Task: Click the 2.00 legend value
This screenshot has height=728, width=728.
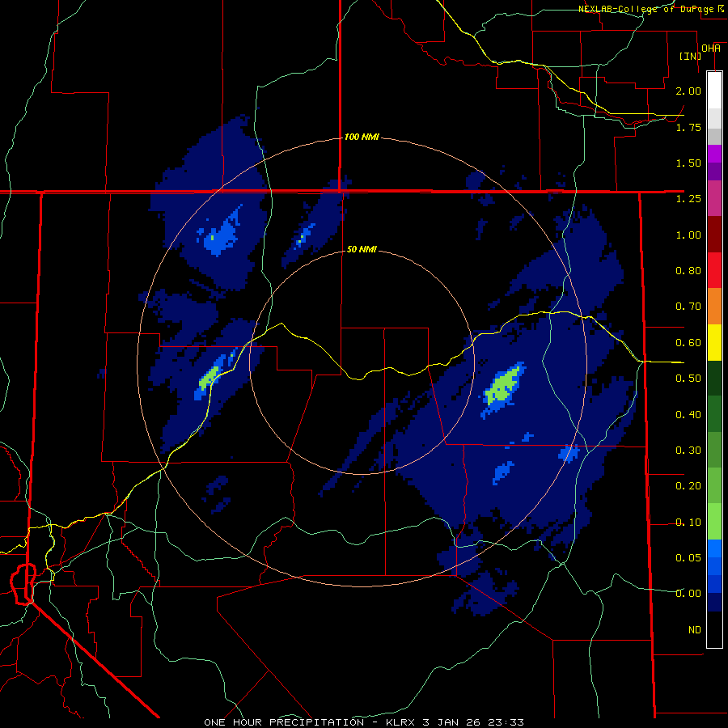Action: tap(688, 91)
